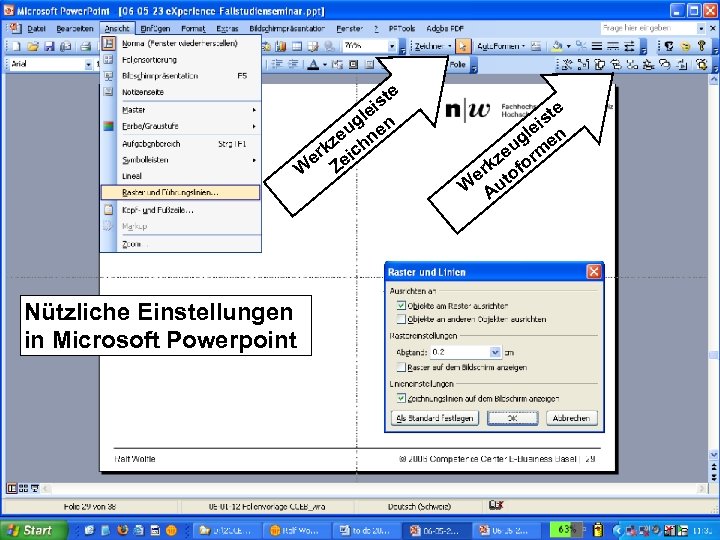Switch to slide sorter view button at bottom left
Image resolution: width=720 pixels, height=540 pixels.
pos(23,488)
